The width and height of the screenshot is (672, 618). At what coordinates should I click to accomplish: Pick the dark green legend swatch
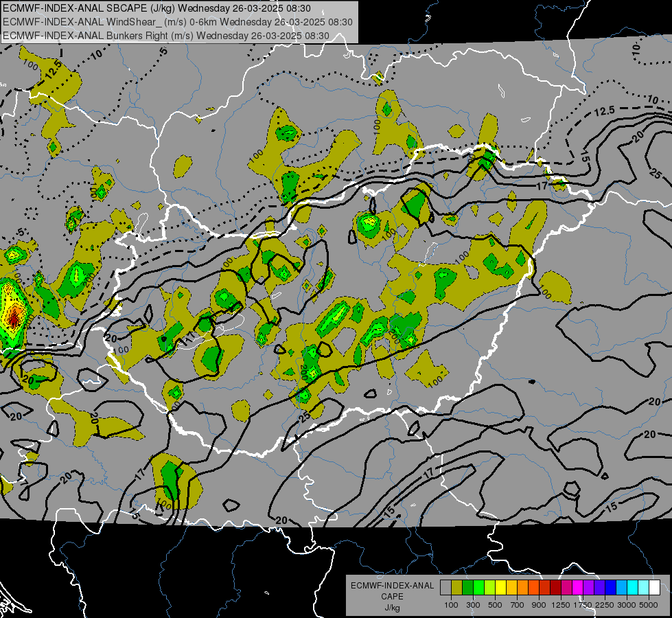(467, 588)
